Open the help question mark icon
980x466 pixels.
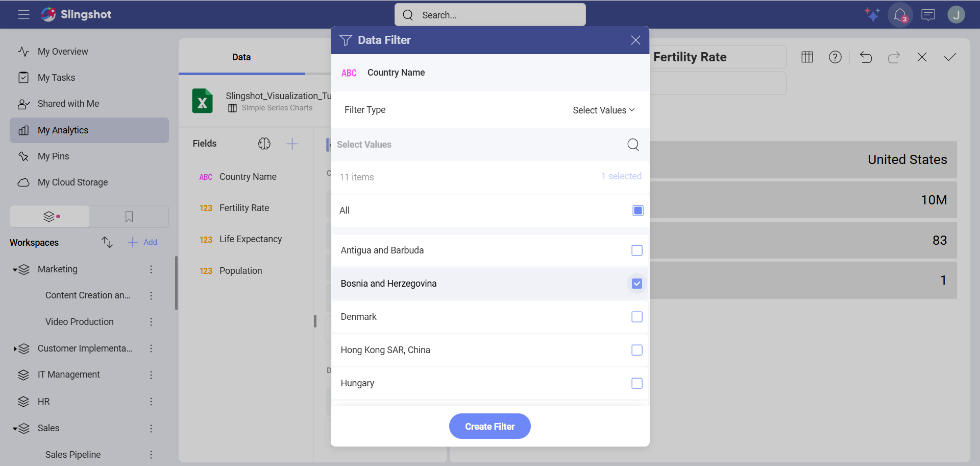pos(835,57)
